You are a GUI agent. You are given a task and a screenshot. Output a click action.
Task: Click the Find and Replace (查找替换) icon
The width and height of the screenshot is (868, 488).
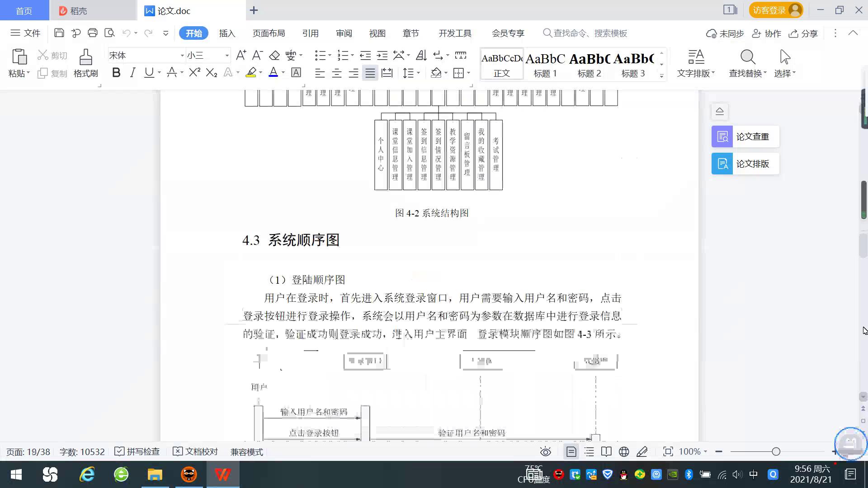point(747,58)
